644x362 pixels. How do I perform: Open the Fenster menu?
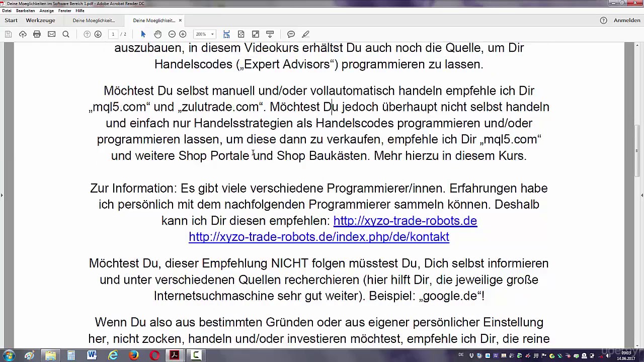(64, 11)
